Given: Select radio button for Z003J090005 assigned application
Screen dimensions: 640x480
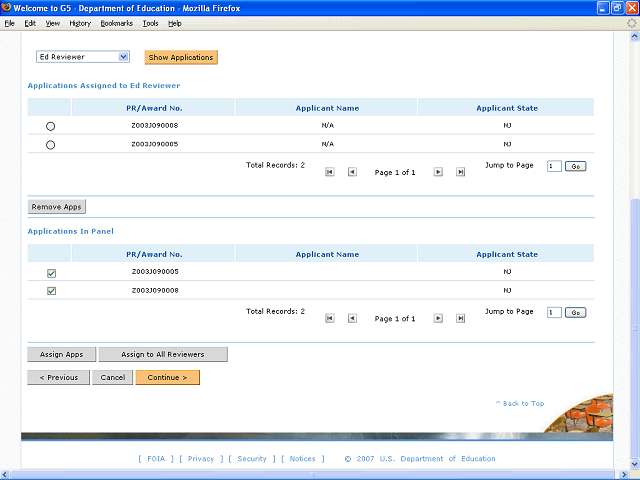Looking at the screenshot, I should [51, 145].
